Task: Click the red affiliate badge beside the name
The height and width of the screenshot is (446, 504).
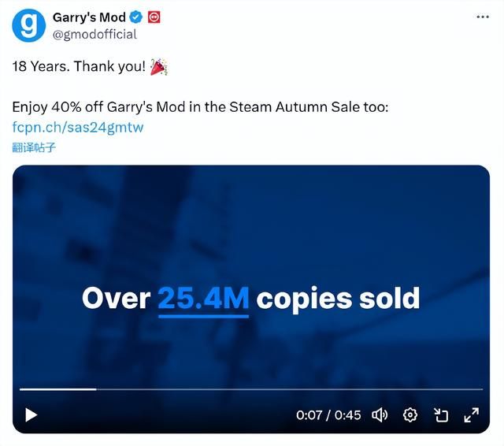Action: [x=154, y=17]
